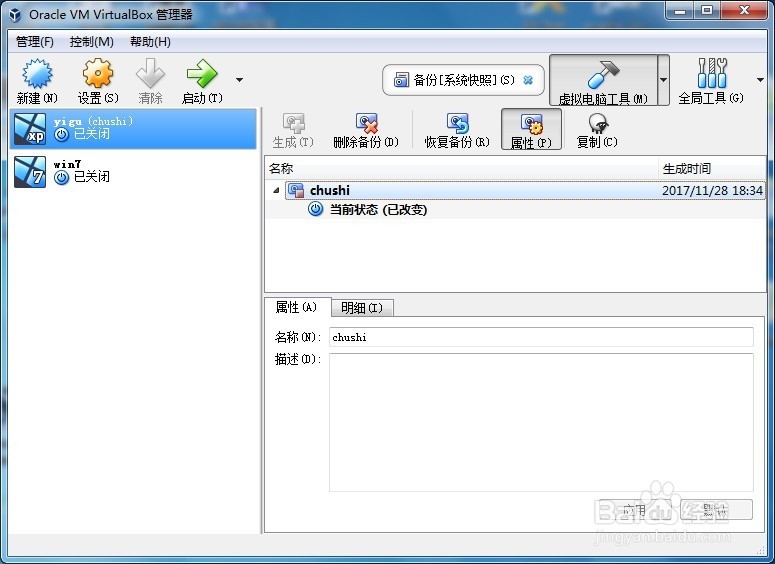Expand the Start button dropdown arrow
Screen dimensions: 775x564
pos(240,80)
